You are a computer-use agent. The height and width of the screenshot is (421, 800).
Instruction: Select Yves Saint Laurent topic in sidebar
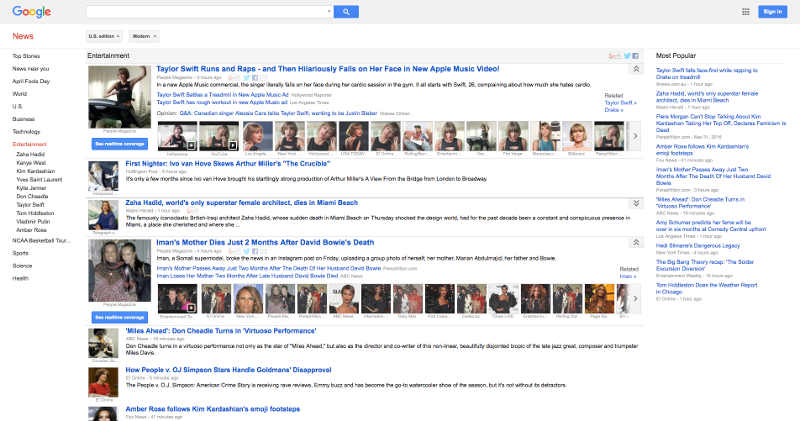point(39,180)
